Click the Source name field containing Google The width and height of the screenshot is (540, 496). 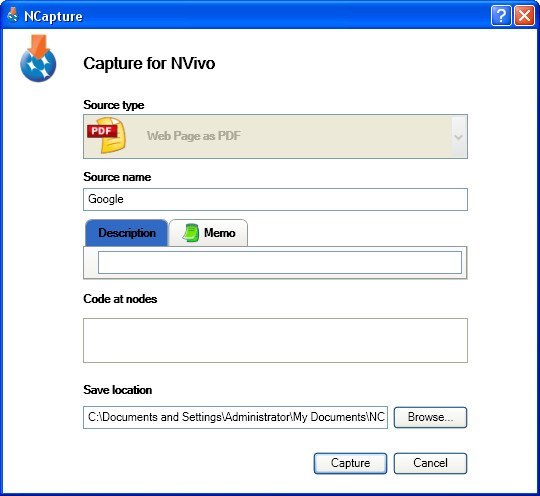coord(275,199)
